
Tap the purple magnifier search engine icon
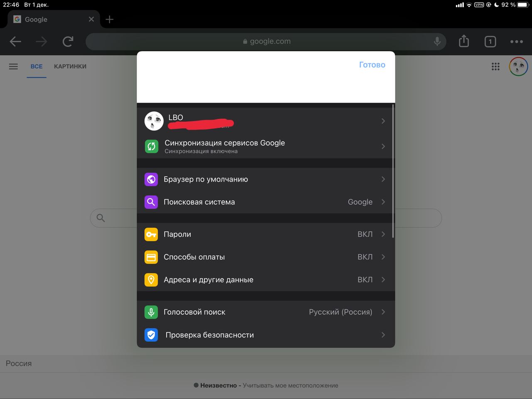[151, 202]
